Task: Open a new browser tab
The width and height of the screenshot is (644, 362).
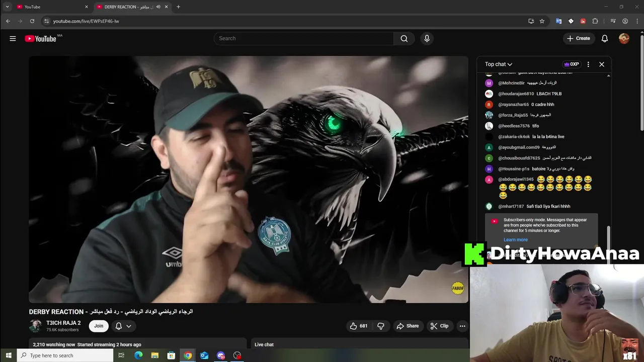Action: pos(178,7)
